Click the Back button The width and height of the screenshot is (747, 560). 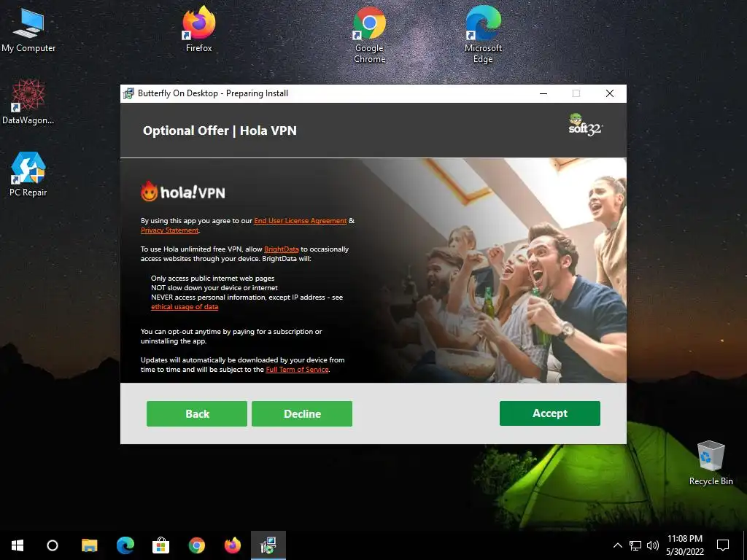(x=197, y=413)
